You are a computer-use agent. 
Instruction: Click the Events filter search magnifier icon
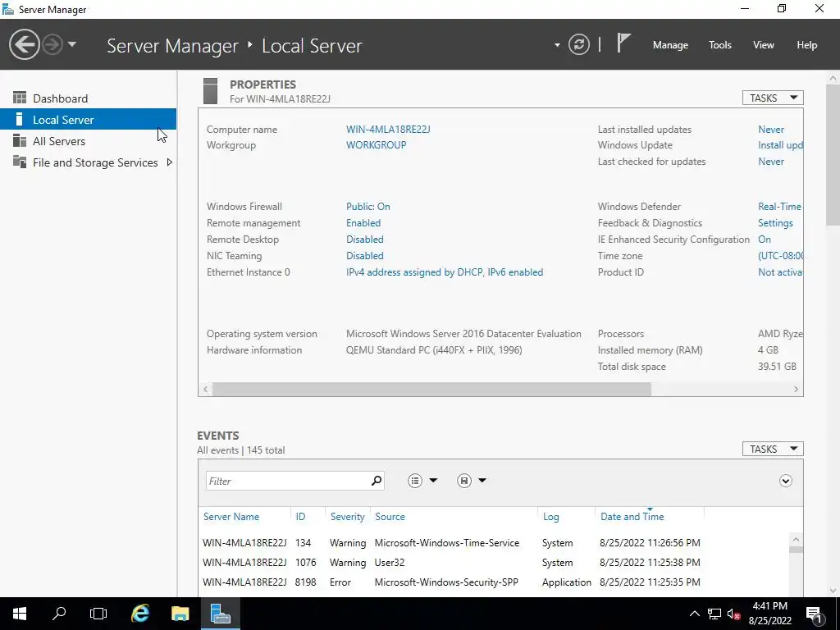(x=377, y=481)
